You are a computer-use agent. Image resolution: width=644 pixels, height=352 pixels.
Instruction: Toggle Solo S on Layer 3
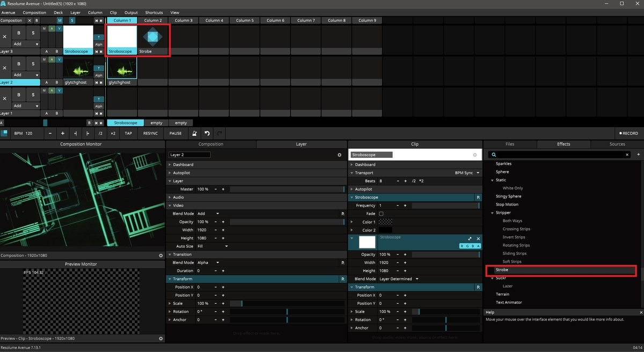[x=33, y=33]
